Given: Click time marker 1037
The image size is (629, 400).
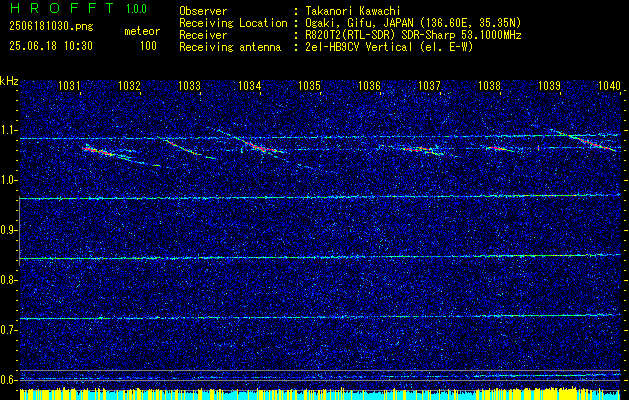Looking at the screenshot, I should click(x=429, y=86).
